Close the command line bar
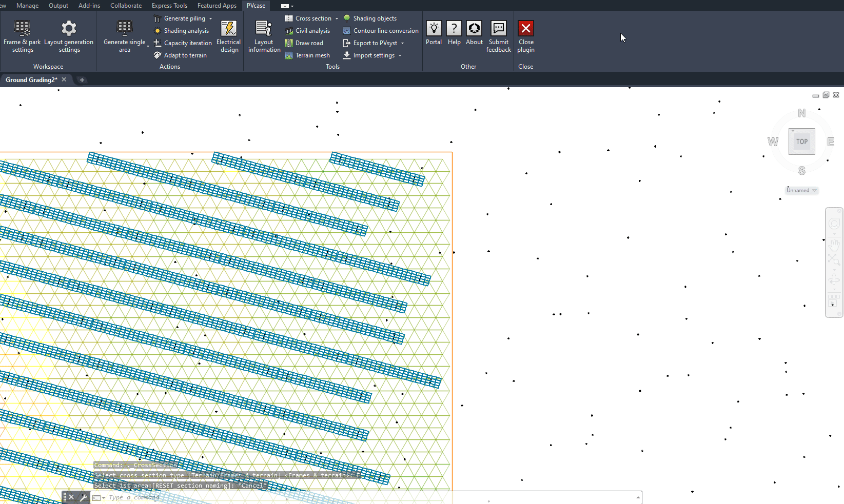 [x=71, y=497]
